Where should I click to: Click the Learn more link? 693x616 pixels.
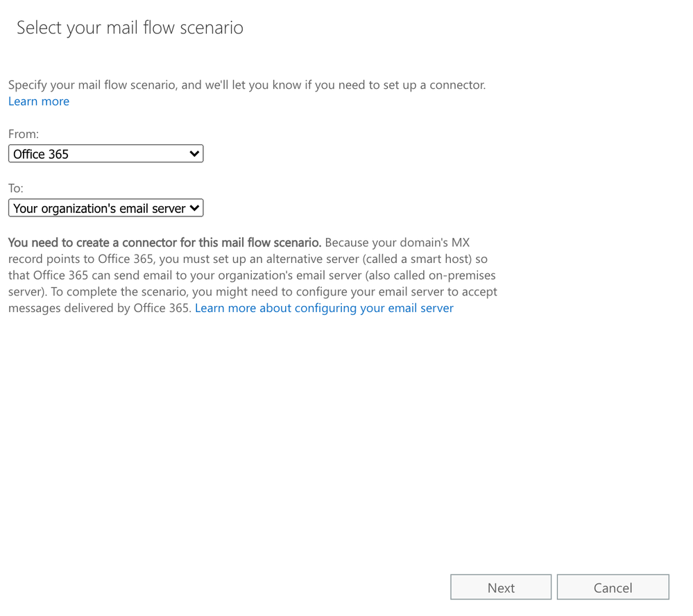pyautogui.click(x=38, y=101)
